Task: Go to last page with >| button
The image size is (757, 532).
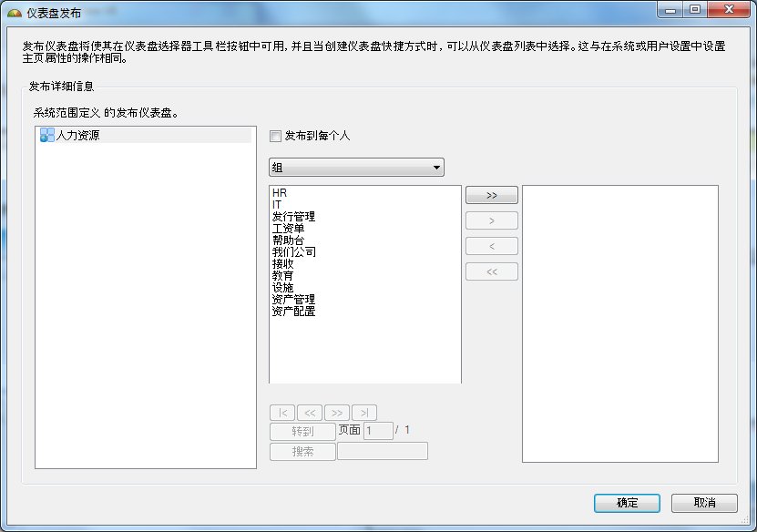Action: coord(364,413)
